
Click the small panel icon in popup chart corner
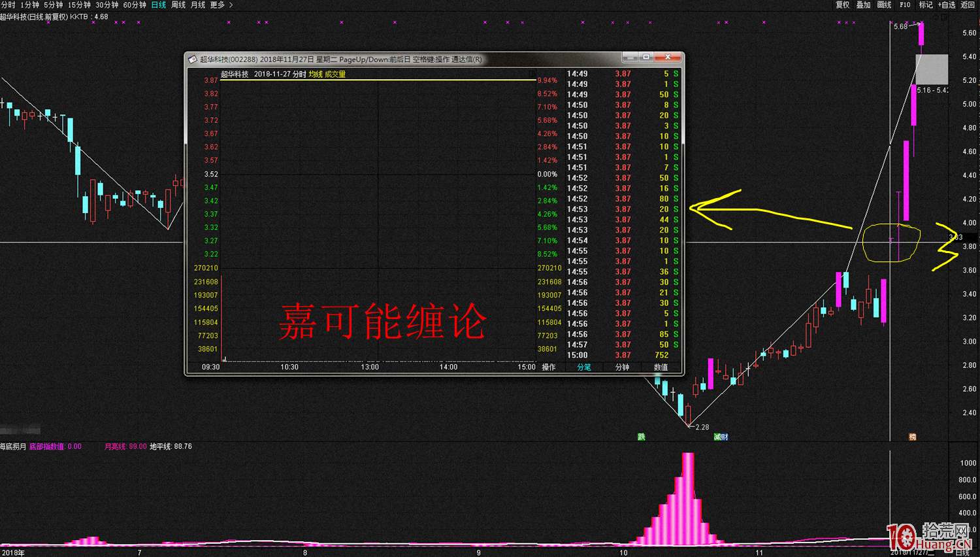[x=532, y=73]
